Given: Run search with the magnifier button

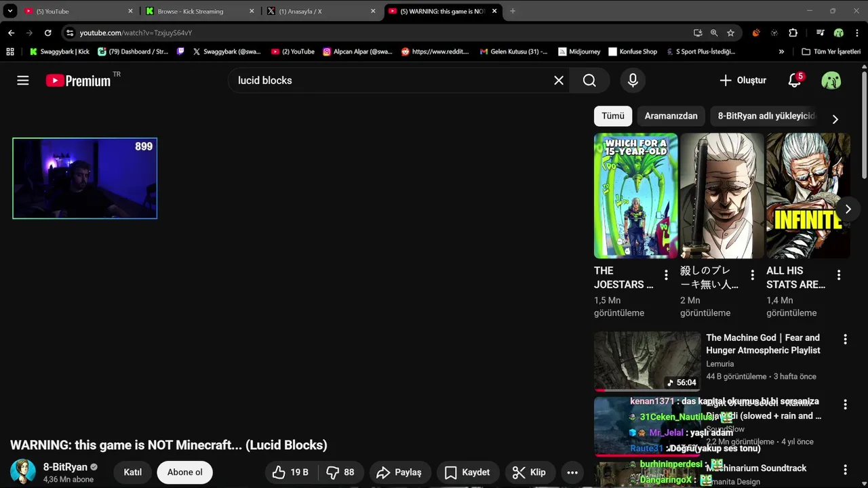Looking at the screenshot, I should (589, 81).
